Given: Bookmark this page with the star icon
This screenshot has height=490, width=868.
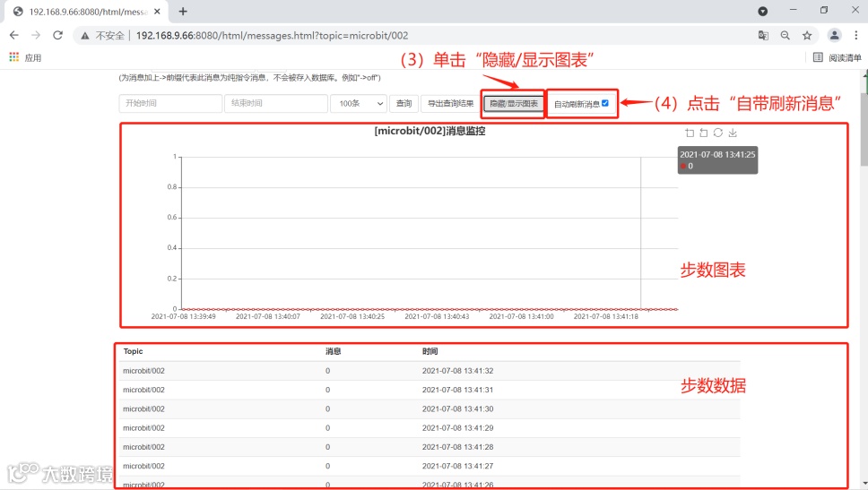Looking at the screenshot, I should coord(807,36).
